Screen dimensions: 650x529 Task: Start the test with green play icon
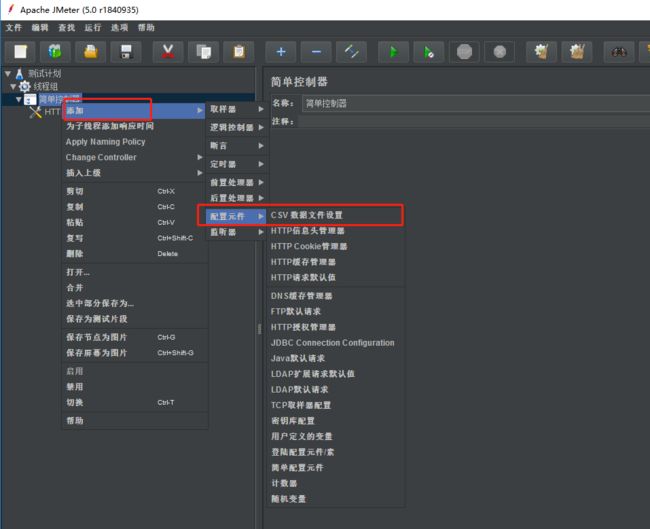(393, 52)
